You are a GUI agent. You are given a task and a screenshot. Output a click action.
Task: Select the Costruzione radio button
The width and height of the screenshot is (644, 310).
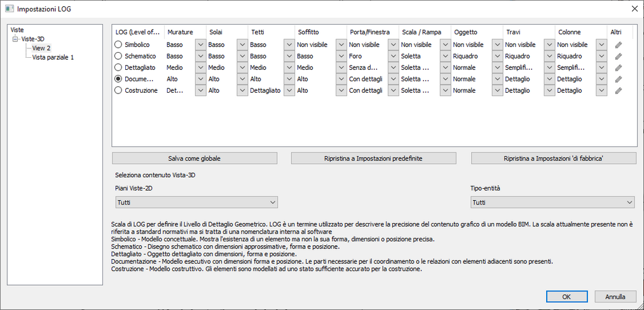coord(118,91)
